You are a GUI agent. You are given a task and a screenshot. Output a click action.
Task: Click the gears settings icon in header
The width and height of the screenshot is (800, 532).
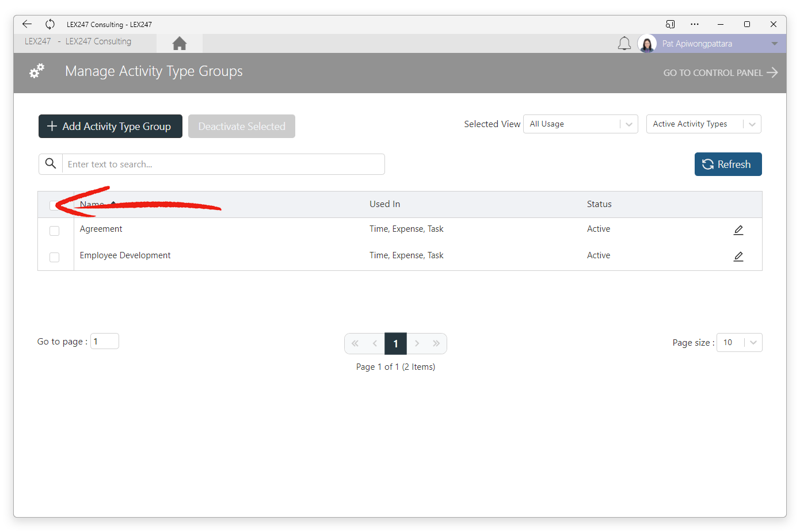pos(37,71)
